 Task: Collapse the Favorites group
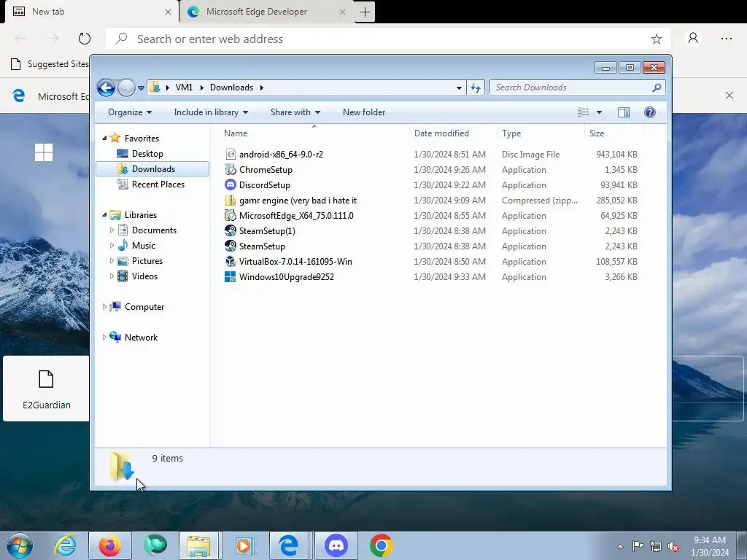point(105,138)
